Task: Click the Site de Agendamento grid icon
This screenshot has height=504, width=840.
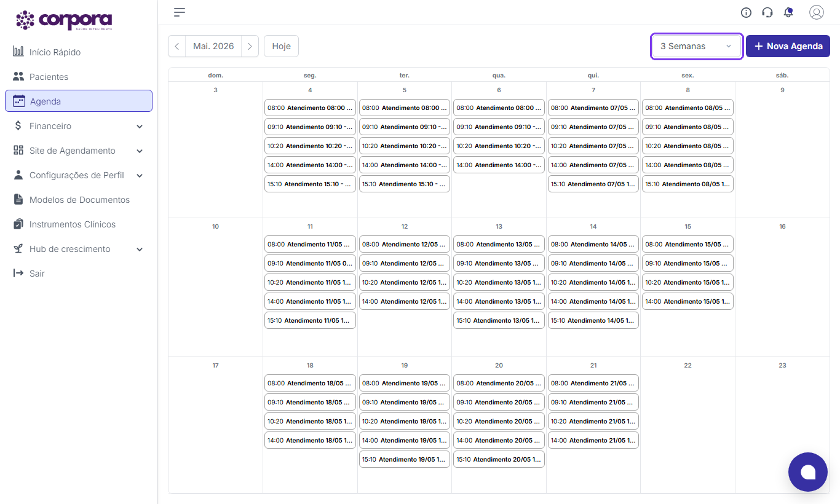Action: (x=18, y=151)
